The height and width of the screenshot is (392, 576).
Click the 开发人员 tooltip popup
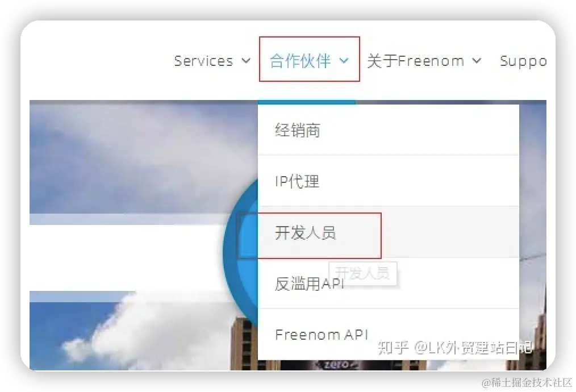362,273
